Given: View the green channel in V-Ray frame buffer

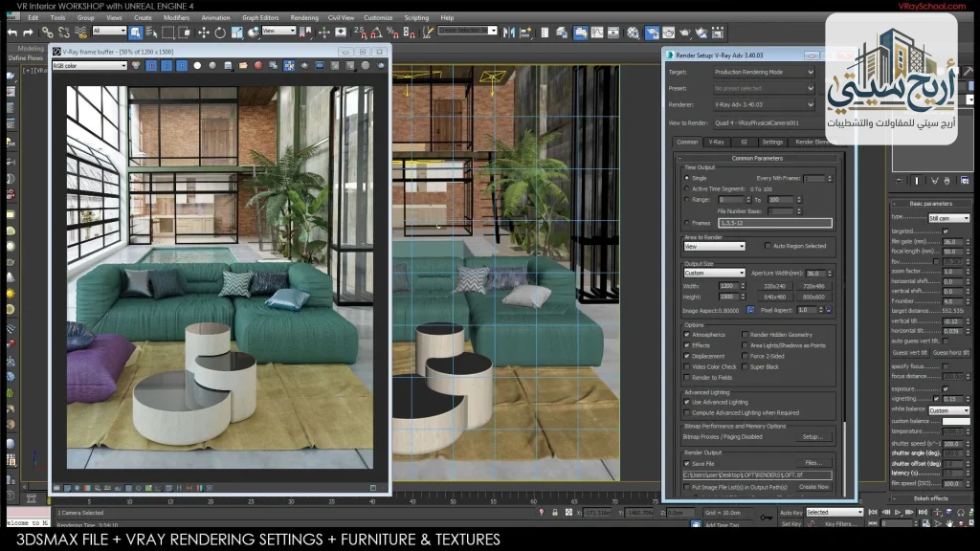Looking at the screenshot, I should tap(167, 65).
